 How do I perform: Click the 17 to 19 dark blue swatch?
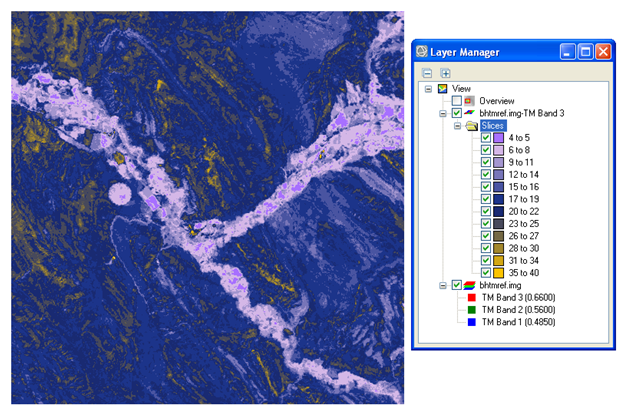498,199
